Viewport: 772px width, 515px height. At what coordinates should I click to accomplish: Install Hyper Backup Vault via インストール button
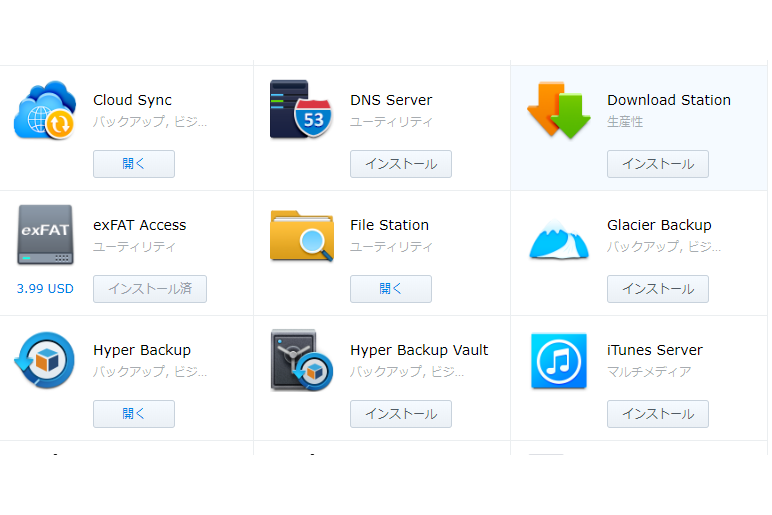[401, 414]
